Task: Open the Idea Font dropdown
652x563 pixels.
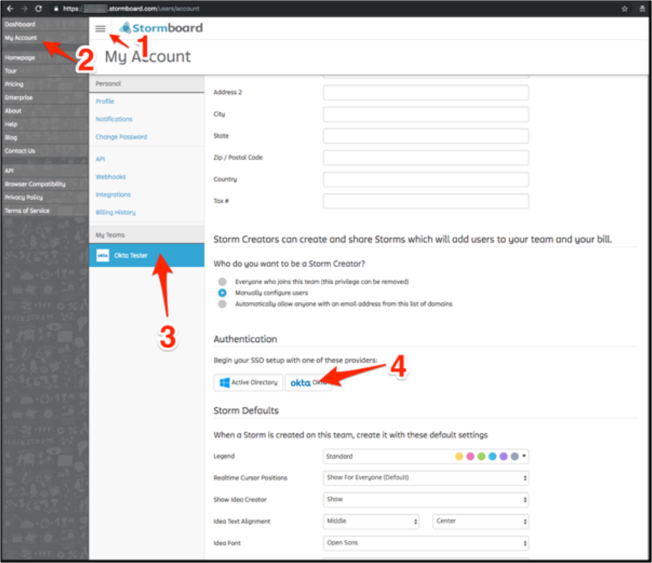Action: (426, 543)
